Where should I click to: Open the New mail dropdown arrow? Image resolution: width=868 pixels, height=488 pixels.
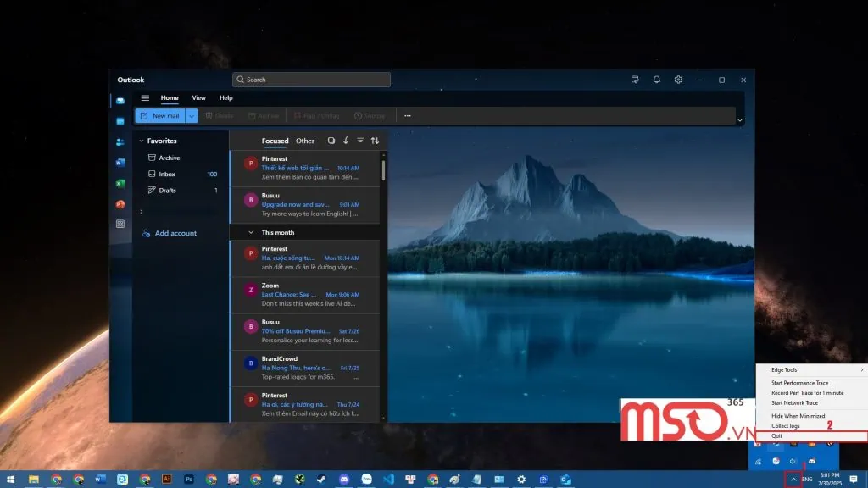(x=192, y=116)
